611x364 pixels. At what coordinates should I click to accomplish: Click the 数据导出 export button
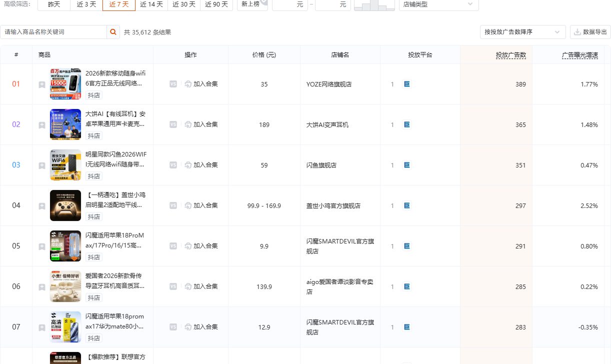pyautogui.click(x=590, y=32)
